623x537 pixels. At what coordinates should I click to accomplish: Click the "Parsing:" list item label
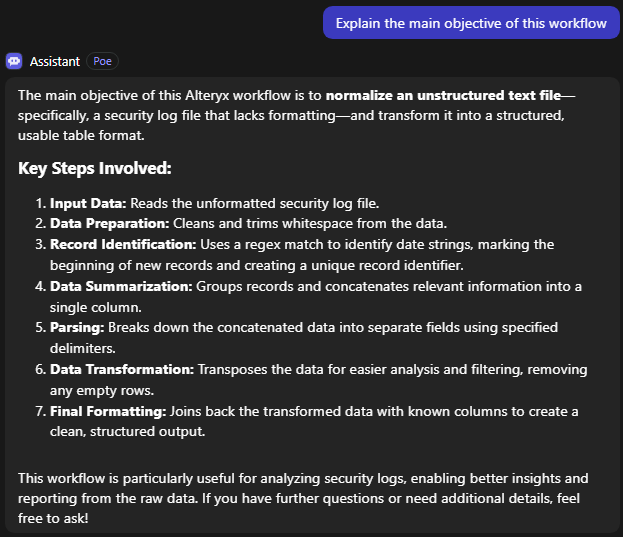coord(76,327)
